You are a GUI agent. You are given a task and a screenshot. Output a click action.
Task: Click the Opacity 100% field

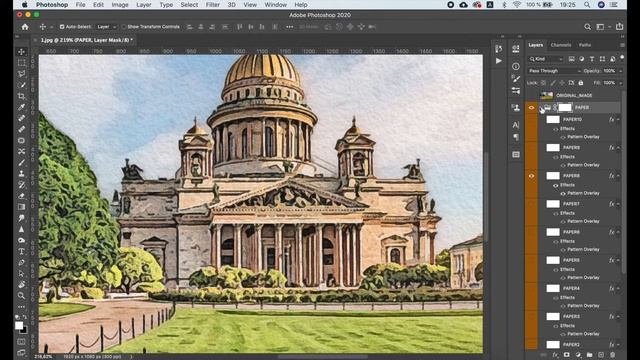pyautogui.click(x=609, y=71)
